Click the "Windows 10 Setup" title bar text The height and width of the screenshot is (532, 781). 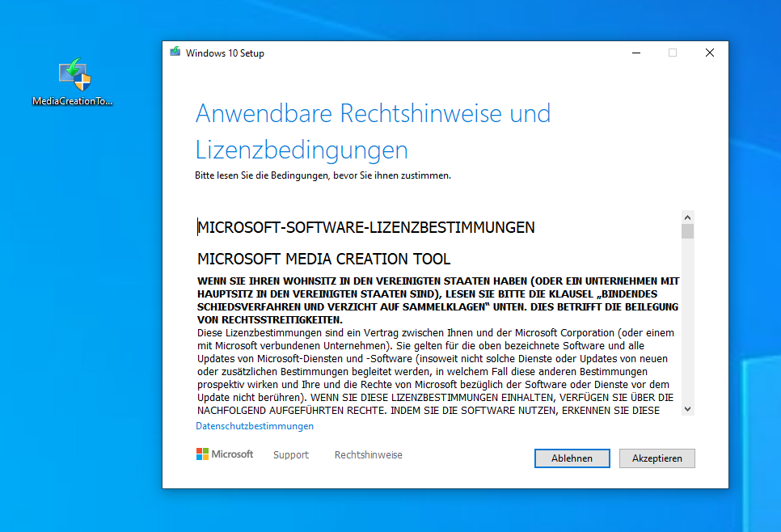225,53
